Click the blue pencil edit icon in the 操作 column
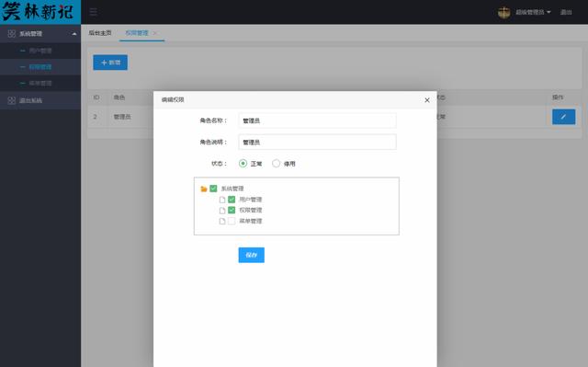The width and height of the screenshot is (588, 367). [x=563, y=117]
